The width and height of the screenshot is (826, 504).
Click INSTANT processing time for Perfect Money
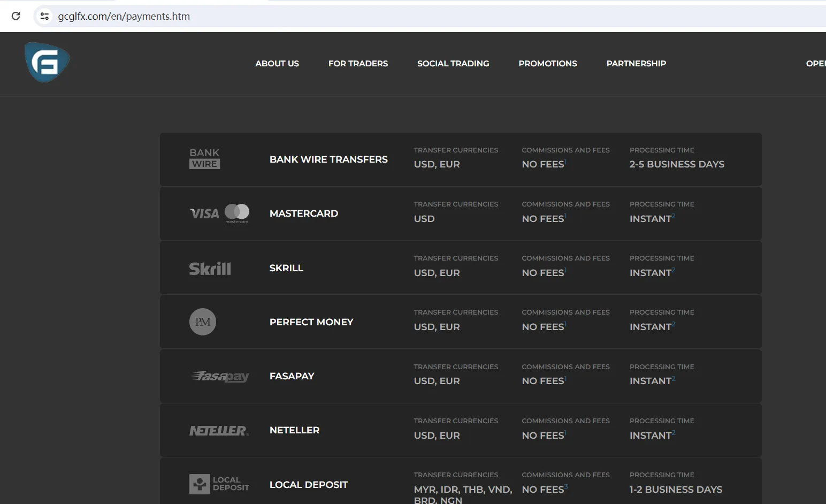pyautogui.click(x=651, y=327)
